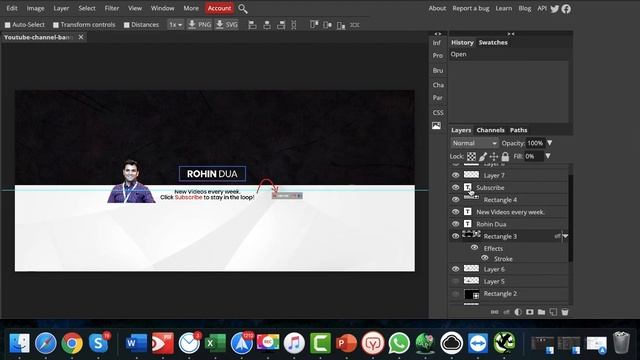
Task: Hide the Rectangle 4 layer
Action: point(456,200)
